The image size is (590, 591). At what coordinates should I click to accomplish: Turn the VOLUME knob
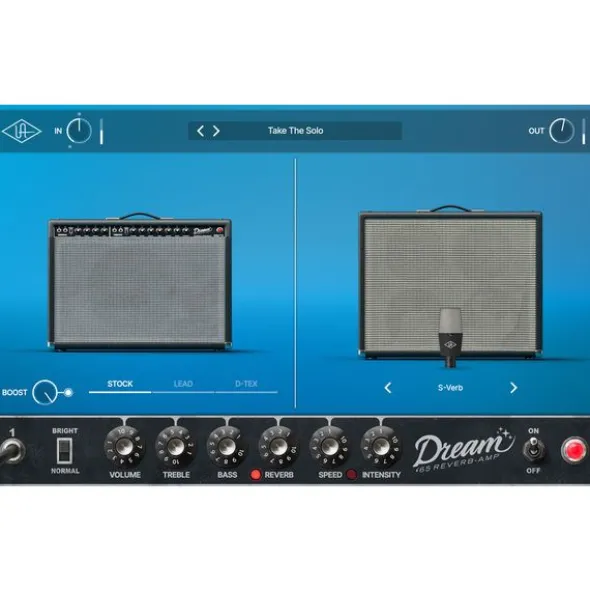coord(124,447)
